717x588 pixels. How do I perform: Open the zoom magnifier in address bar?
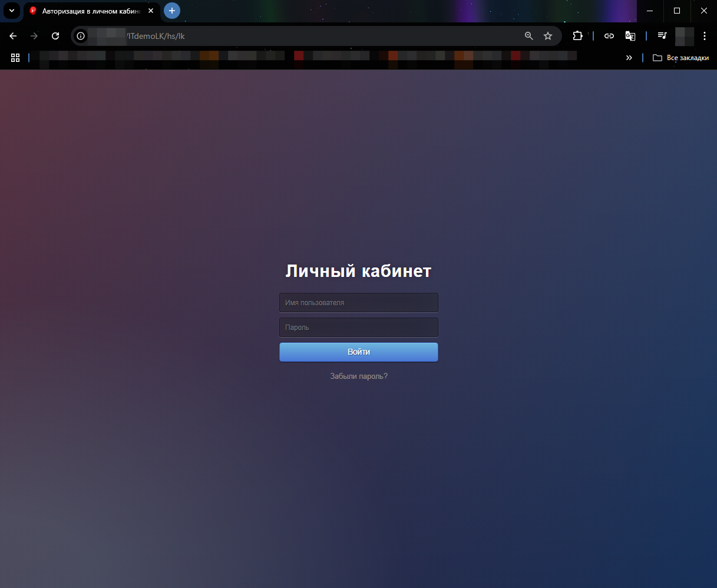(529, 36)
